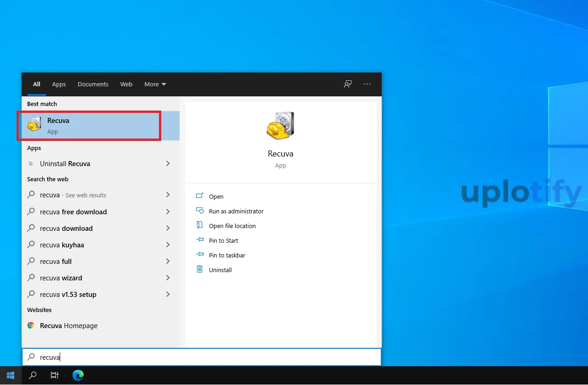Open Task View from the taskbar
This screenshot has width=588, height=385.
click(55, 375)
